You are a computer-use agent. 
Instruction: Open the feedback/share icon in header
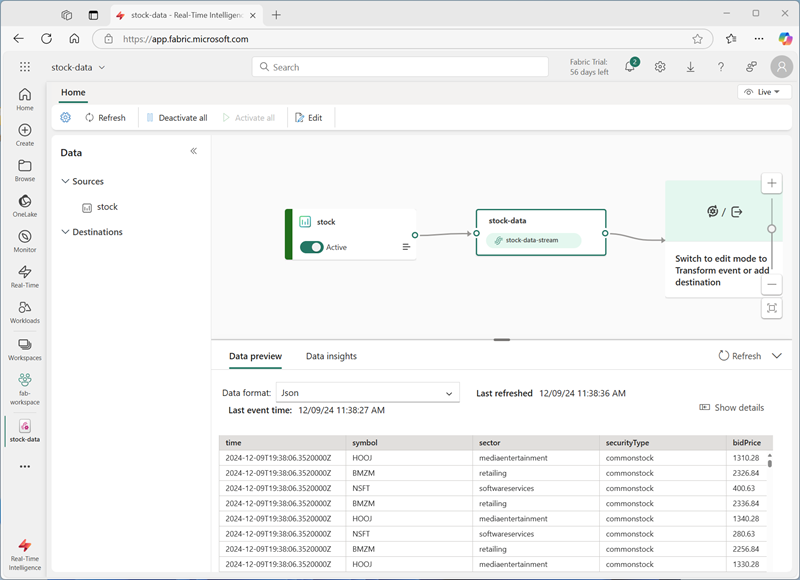751,67
